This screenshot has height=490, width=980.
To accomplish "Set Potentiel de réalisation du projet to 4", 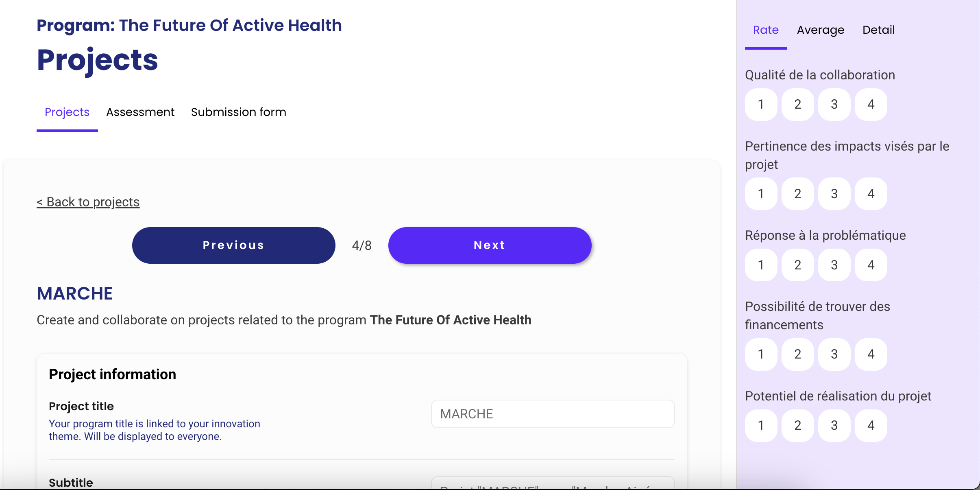I will (x=871, y=425).
